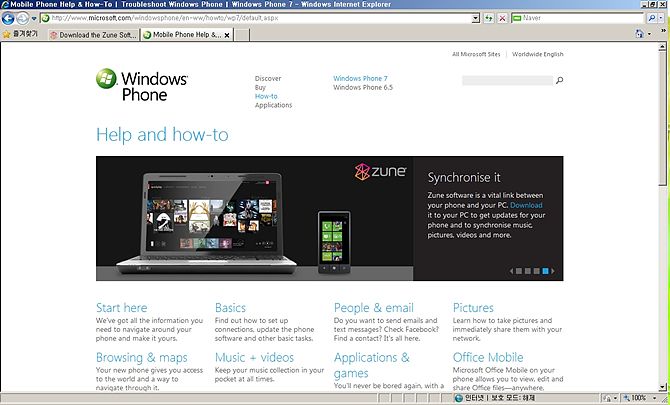Viewport: 670px width, 405px height.
Task: Open the Buy navigation item
Action: pyautogui.click(x=260, y=87)
